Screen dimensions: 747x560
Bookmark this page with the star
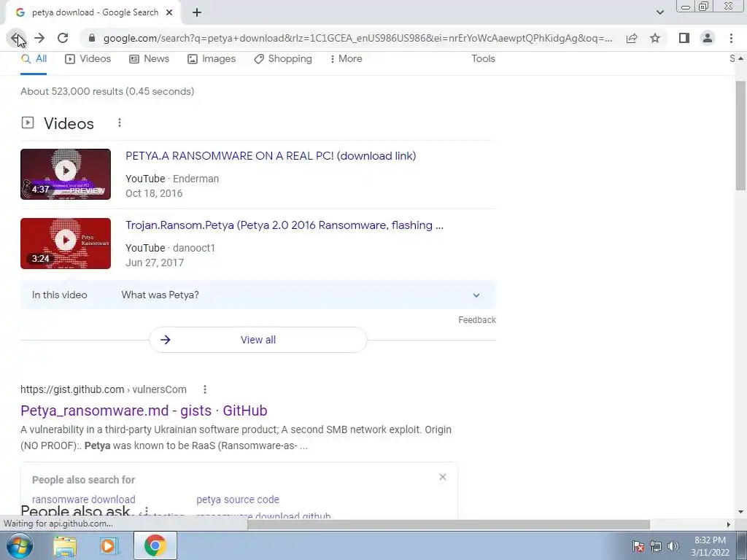click(x=655, y=38)
